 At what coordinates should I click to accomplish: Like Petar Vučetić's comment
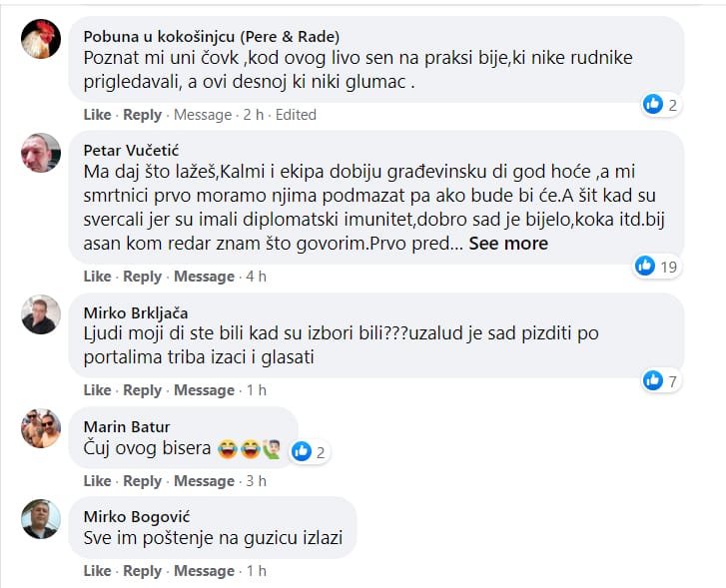click(x=97, y=277)
